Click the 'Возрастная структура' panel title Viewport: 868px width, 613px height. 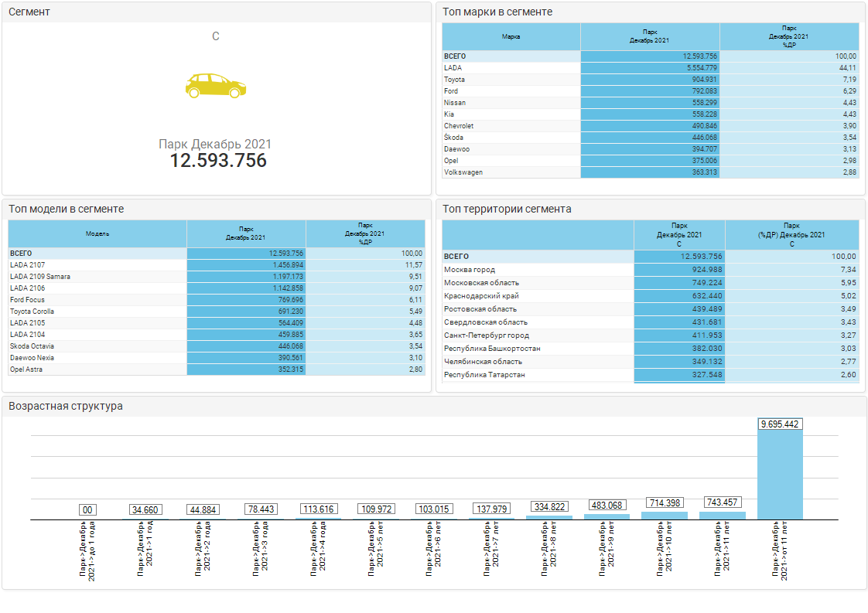[66, 406]
